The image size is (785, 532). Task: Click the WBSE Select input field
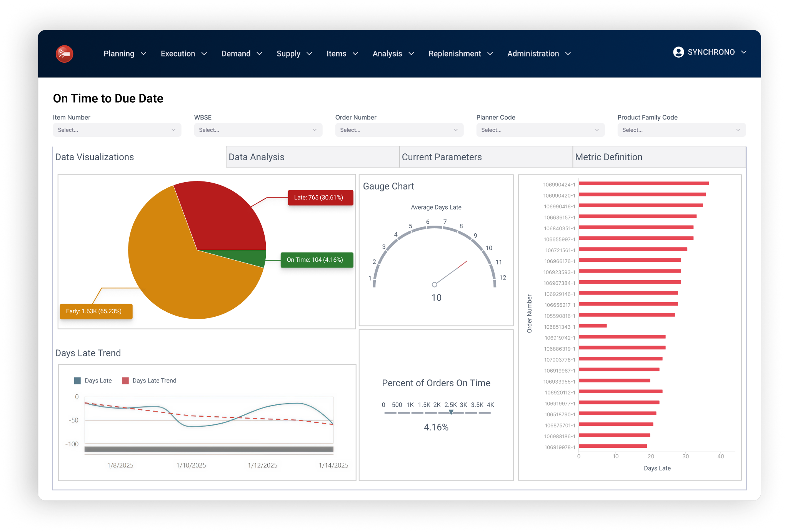coord(258,130)
